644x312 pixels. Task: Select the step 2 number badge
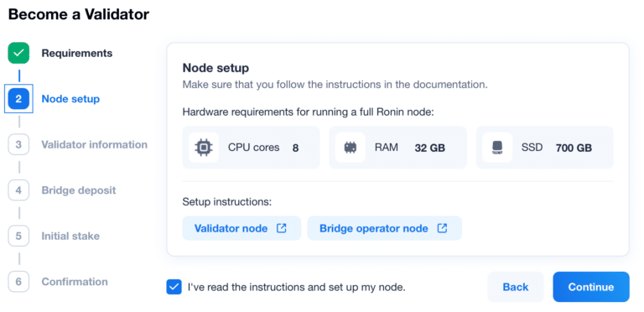pyautogui.click(x=18, y=98)
